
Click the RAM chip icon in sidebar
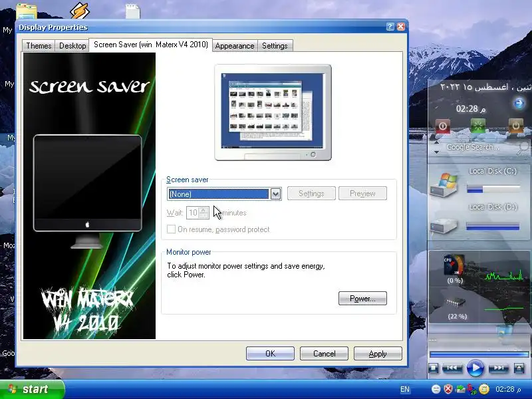[456, 302]
